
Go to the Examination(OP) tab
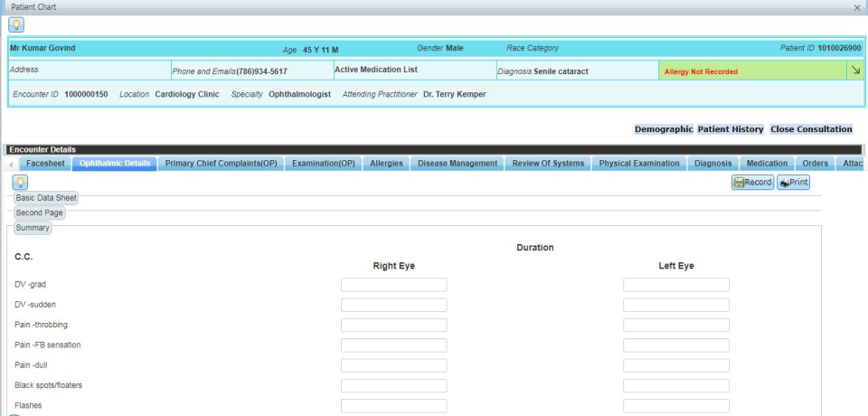coord(324,164)
